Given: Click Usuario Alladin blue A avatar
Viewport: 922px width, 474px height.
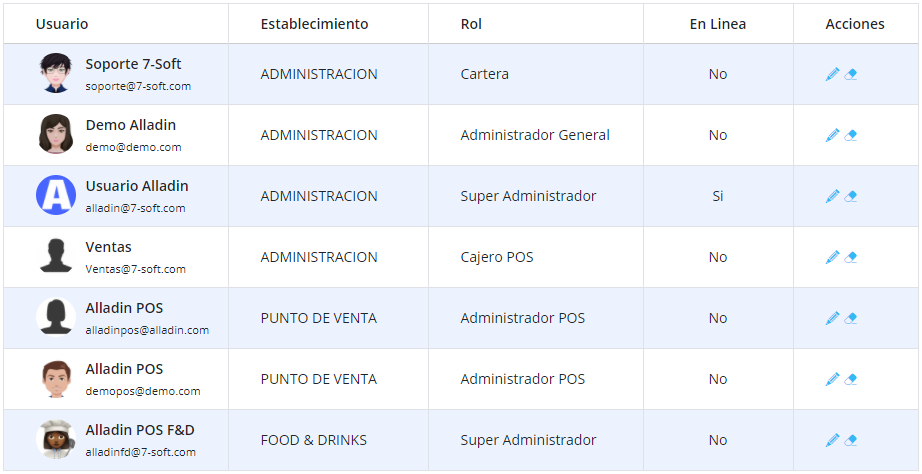Looking at the screenshot, I should (56, 196).
